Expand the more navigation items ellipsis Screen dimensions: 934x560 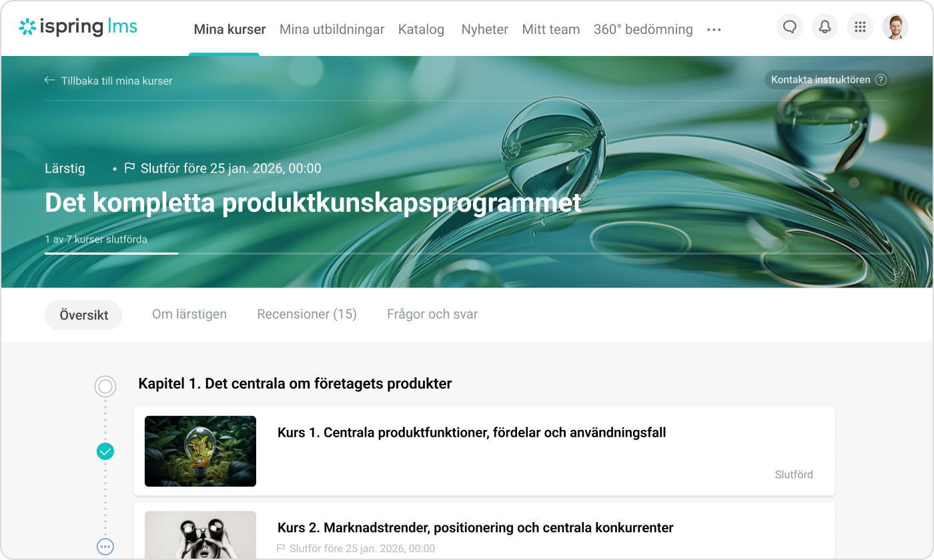714,29
